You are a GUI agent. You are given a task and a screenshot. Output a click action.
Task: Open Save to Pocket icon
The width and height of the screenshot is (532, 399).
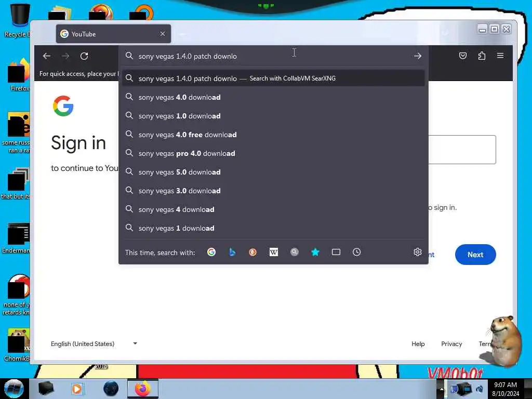[463, 56]
